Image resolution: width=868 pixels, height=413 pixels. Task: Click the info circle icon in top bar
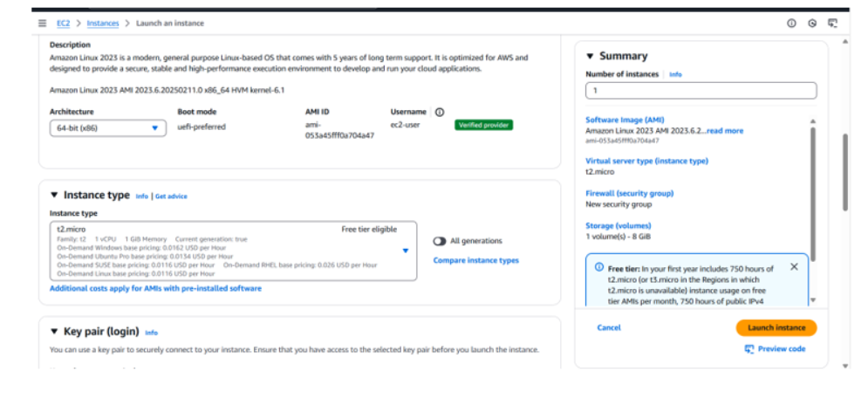tap(791, 24)
